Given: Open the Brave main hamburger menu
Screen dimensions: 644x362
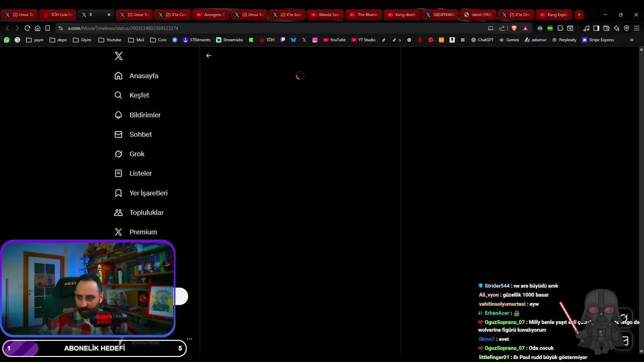Looking at the screenshot, I should tap(636, 28).
